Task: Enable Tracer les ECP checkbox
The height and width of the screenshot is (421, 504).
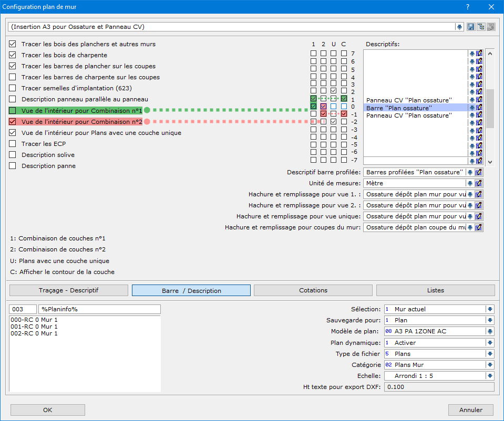Action: pos(13,144)
